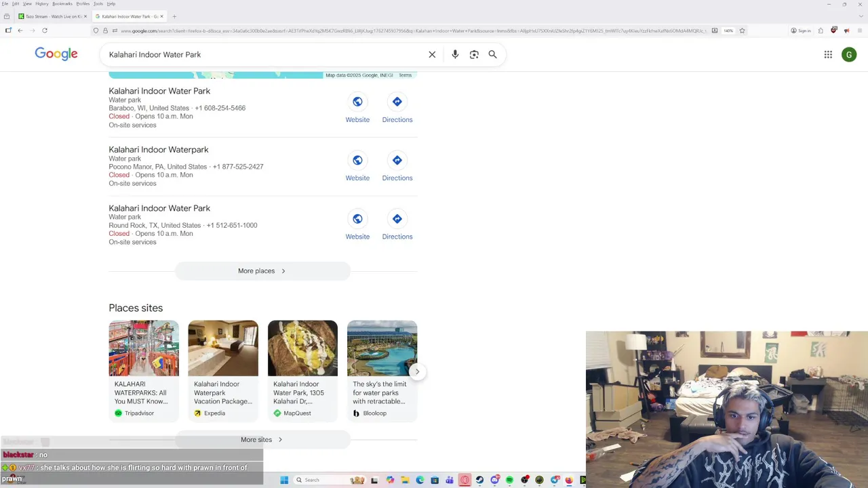Open the Microsoft Store from the taskbar
Image resolution: width=868 pixels, height=488 pixels.
[x=435, y=480]
